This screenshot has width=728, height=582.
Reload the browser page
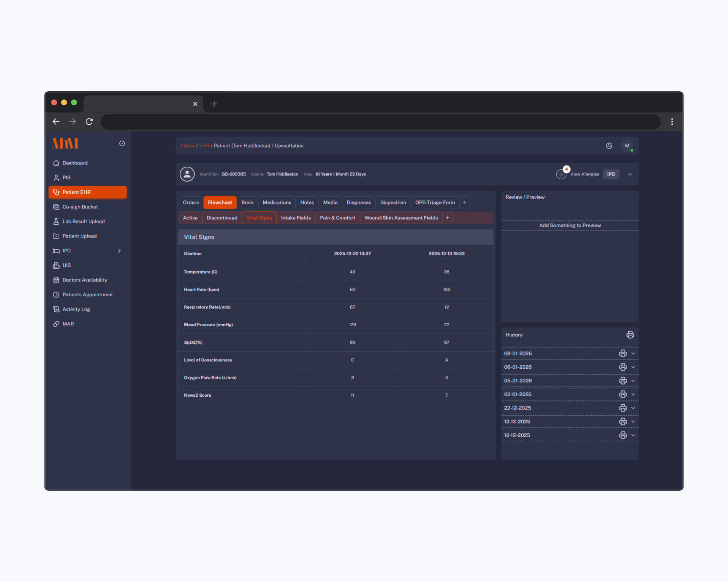[x=89, y=122]
